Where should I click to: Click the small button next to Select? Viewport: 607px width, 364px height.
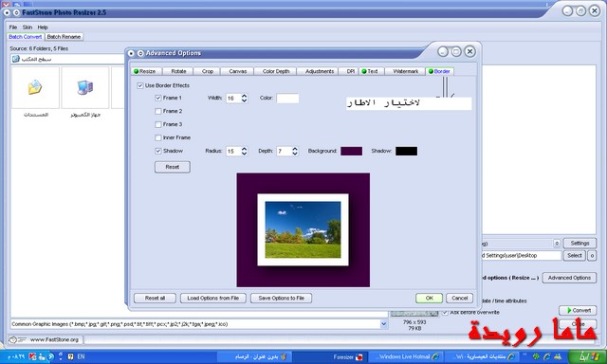point(592,256)
